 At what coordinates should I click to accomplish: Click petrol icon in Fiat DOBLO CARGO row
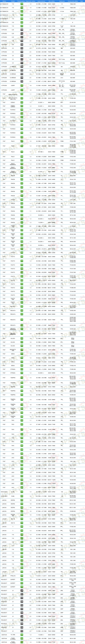(x=22, y=106)
